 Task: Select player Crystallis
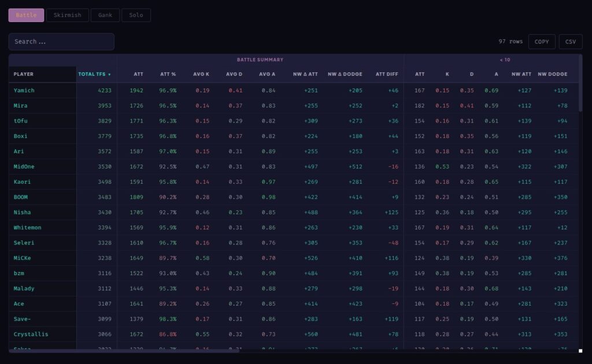(x=31, y=334)
